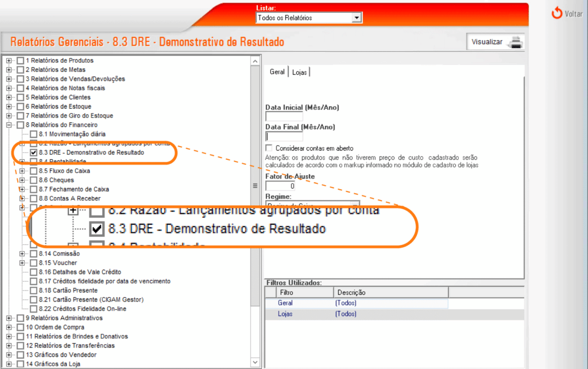Expand 3 Relatórios de Vendas/Devoluções node
588x369 pixels.
point(9,79)
